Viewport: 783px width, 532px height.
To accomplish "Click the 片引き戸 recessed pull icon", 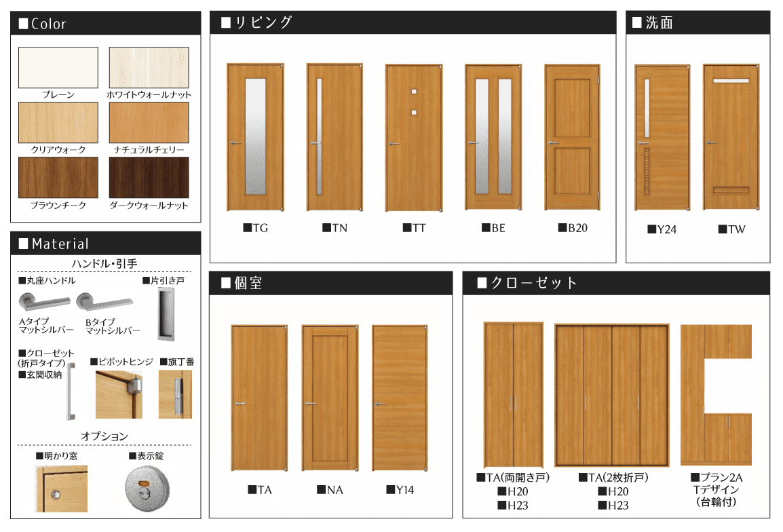I will [166, 314].
